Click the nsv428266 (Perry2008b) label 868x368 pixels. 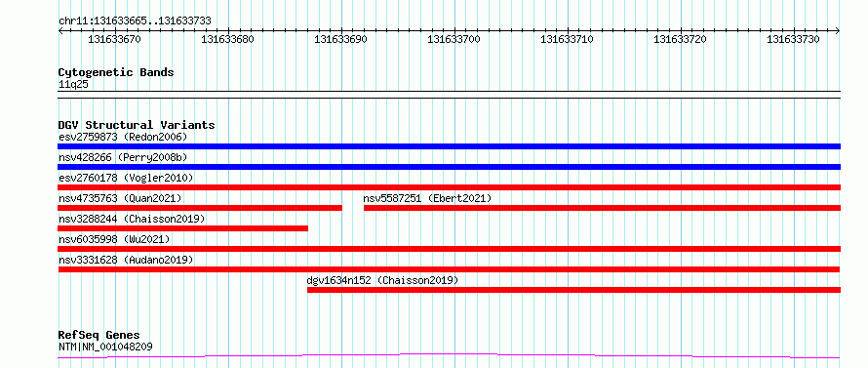click(123, 157)
